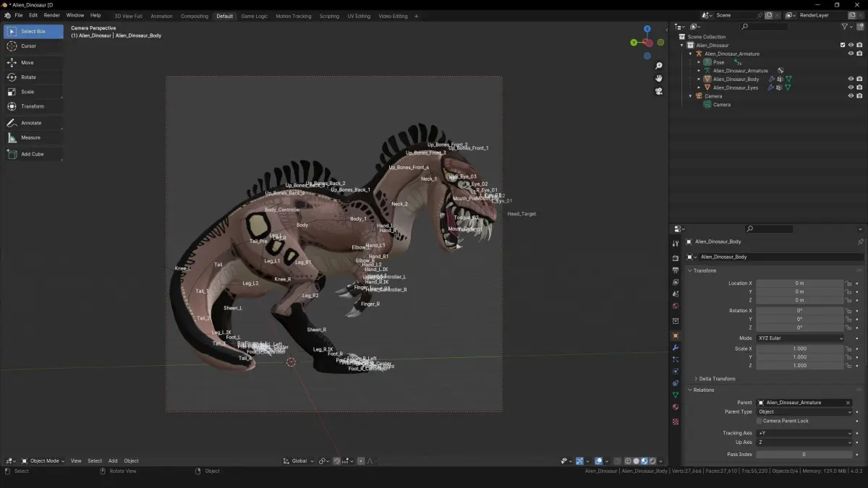This screenshot has height=488, width=868.
Task: Open the View Layer properties tab icon
Action: coord(676,282)
